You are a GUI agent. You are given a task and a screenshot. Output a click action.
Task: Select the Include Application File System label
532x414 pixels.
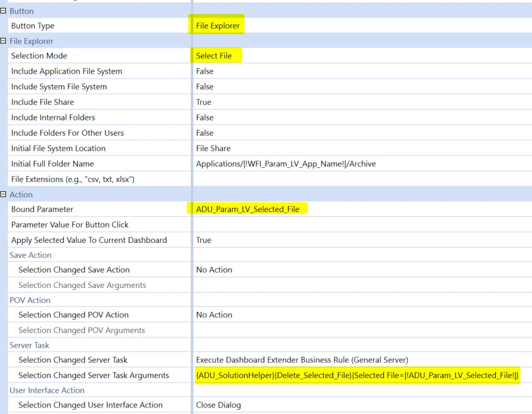(x=66, y=71)
